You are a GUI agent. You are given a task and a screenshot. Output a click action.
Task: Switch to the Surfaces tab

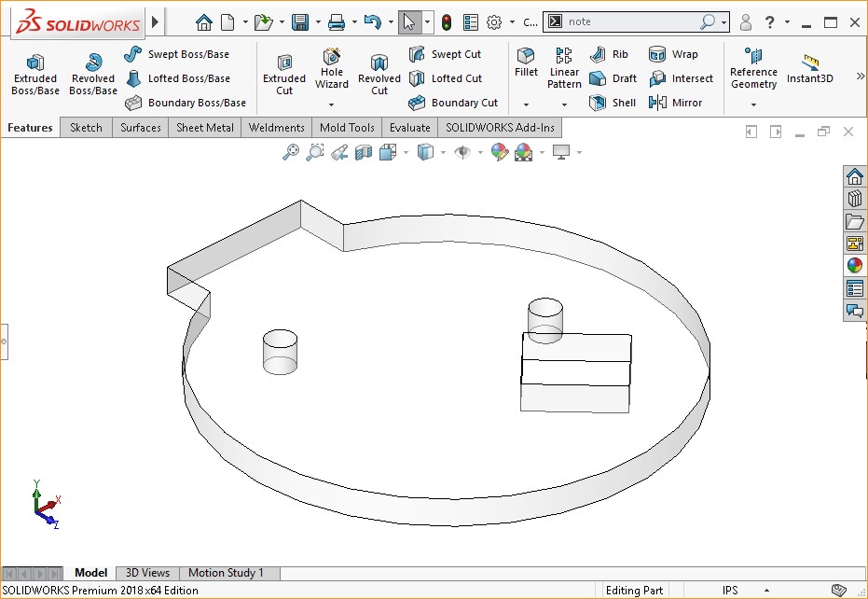[x=141, y=128]
